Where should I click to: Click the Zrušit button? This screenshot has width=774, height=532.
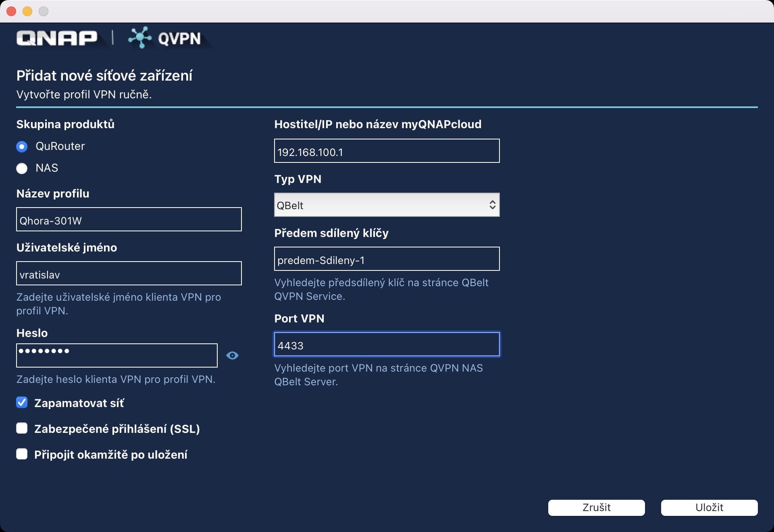pos(596,507)
